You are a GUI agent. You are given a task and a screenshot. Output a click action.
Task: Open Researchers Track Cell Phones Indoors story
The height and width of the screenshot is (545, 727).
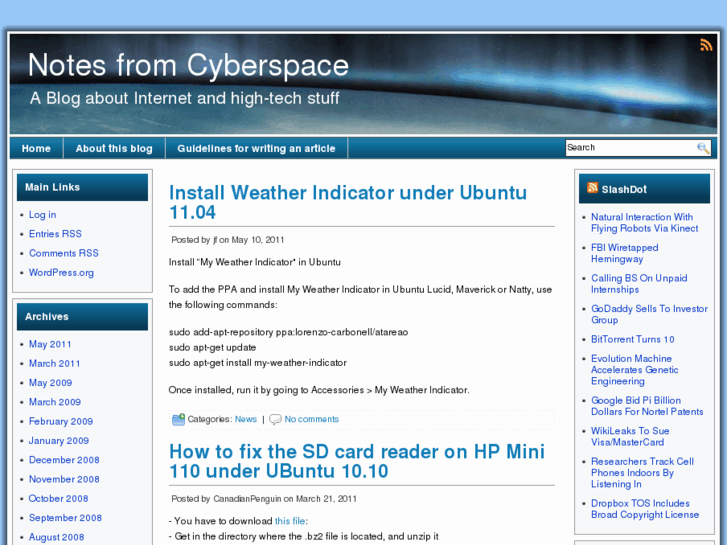(x=642, y=473)
